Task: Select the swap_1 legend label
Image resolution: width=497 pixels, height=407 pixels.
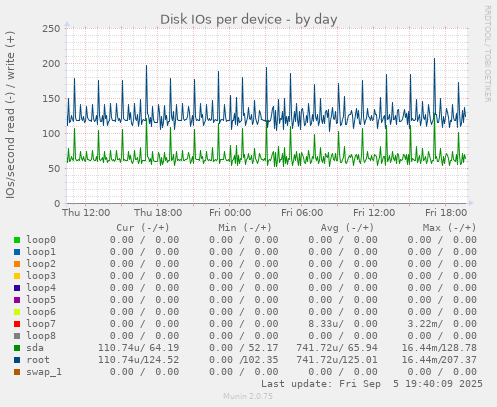Action: point(44,372)
